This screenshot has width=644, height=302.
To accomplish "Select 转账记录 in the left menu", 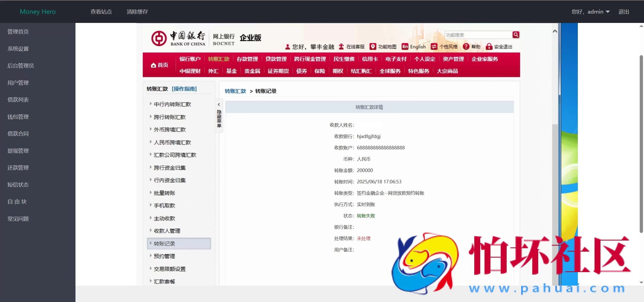I will coord(165,244).
